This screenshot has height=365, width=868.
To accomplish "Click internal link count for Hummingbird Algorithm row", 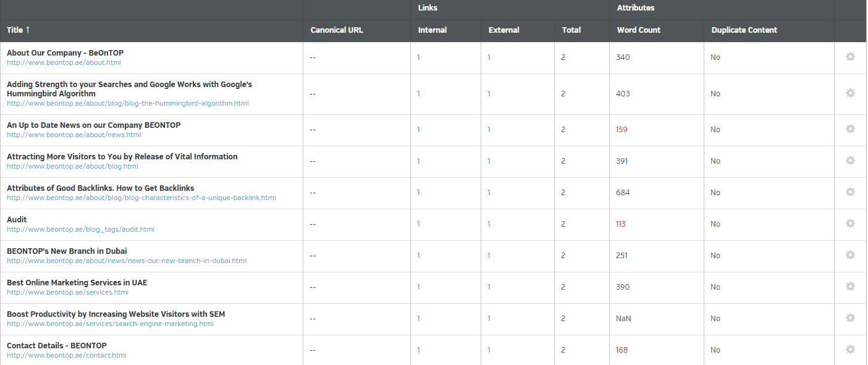I will point(418,93).
